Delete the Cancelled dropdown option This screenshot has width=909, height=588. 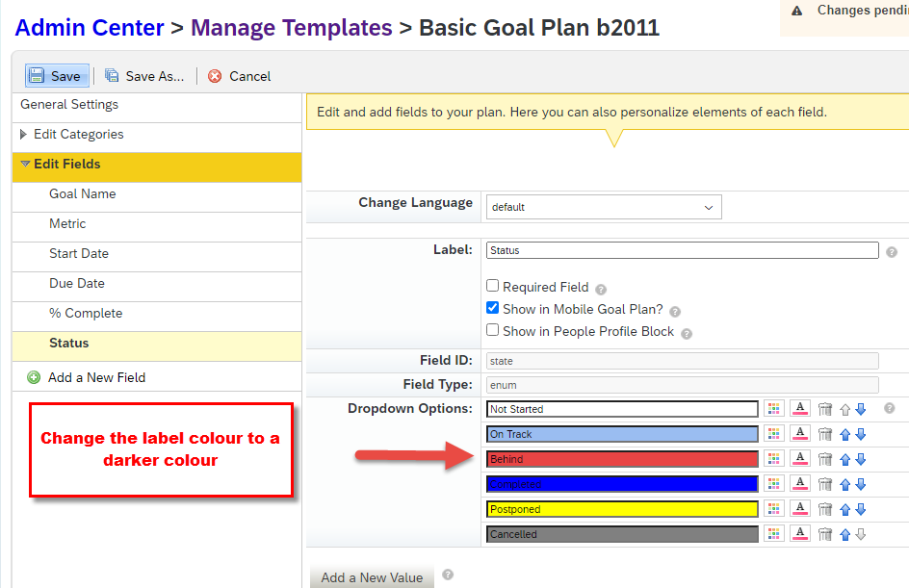[825, 535]
